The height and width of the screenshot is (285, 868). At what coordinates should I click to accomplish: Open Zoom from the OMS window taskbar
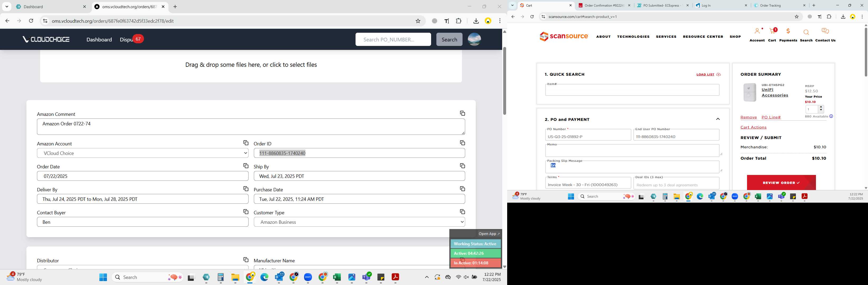click(x=308, y=277)
